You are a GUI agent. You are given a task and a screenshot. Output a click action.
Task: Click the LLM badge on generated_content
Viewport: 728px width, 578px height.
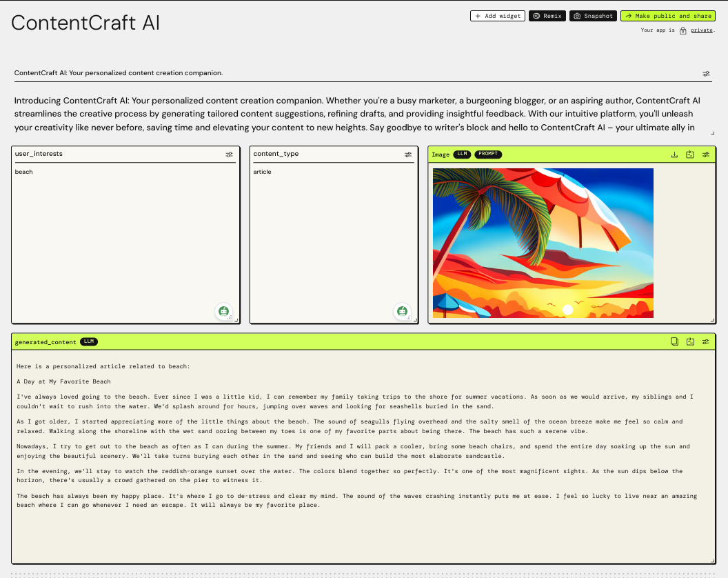click(89, 341)
